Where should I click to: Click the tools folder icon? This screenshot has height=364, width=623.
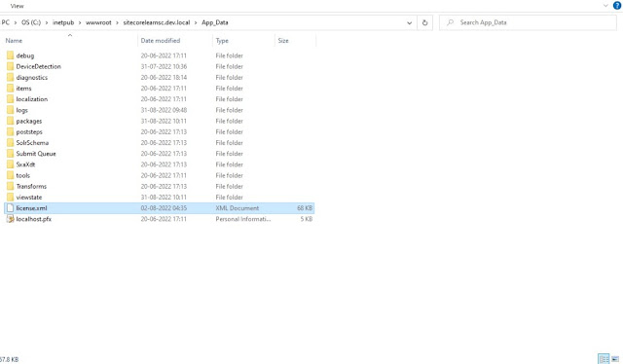click(11, 175)
